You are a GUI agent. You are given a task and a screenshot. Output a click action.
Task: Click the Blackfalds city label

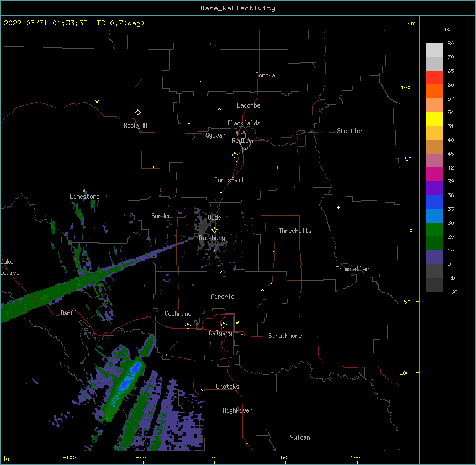244,123
